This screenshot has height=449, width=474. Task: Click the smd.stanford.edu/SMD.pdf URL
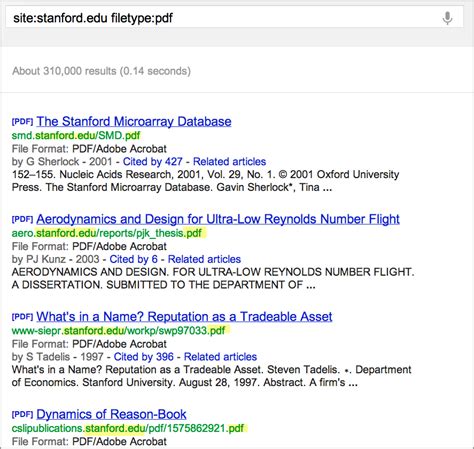76,136
